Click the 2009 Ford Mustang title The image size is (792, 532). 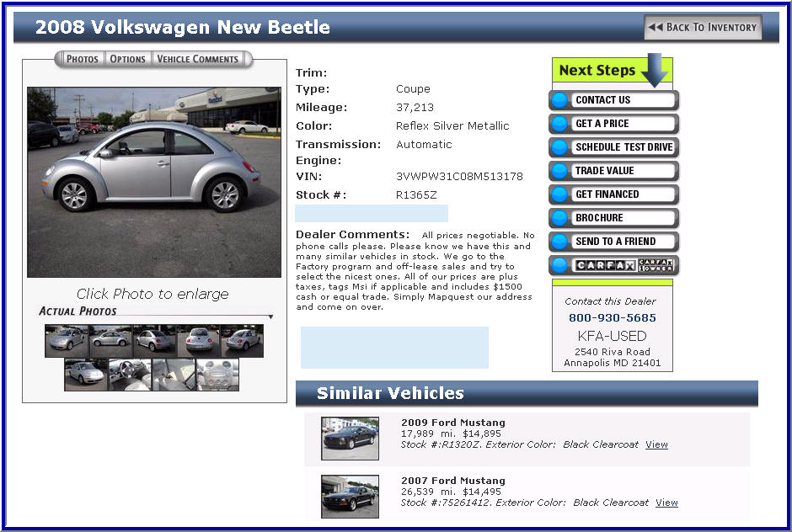click(x=453, y=423)
